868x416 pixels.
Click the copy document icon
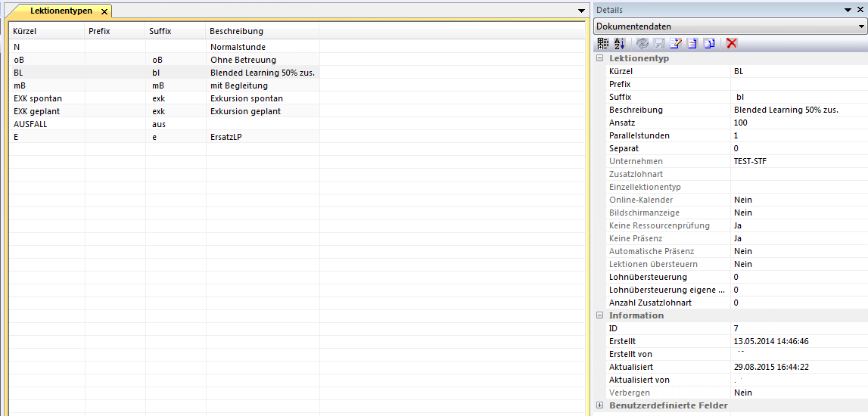click(709, 43)
